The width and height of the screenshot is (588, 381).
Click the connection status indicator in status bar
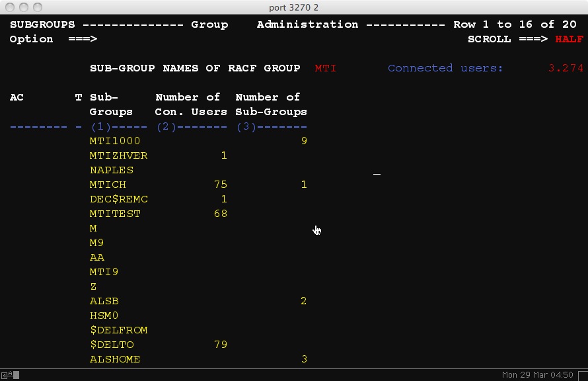click(10, 375)
